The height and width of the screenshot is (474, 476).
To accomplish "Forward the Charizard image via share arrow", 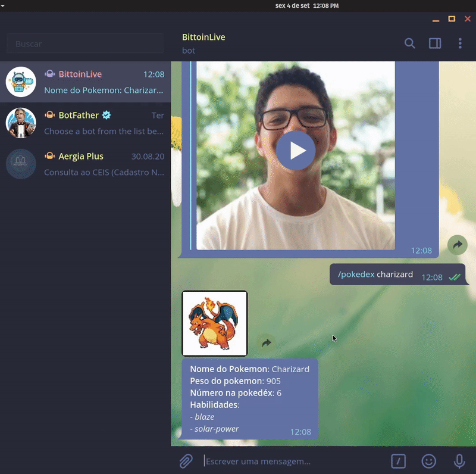I will point(267,342).
